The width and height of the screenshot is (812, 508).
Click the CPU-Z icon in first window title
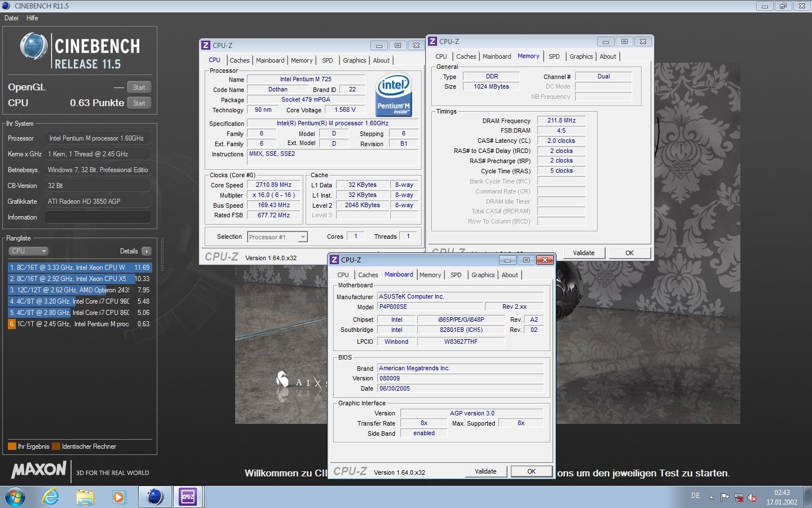tap(206, 45)
